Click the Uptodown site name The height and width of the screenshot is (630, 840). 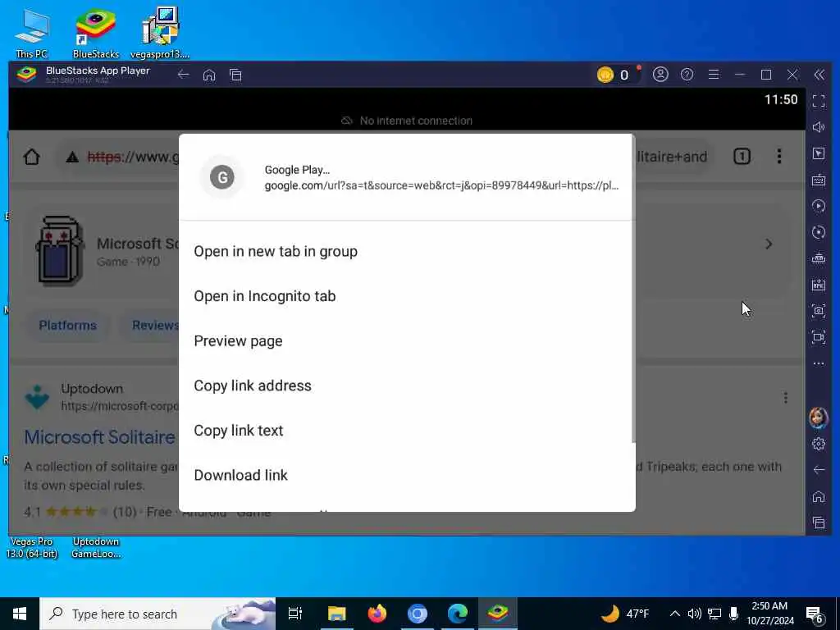coord(92,388)
